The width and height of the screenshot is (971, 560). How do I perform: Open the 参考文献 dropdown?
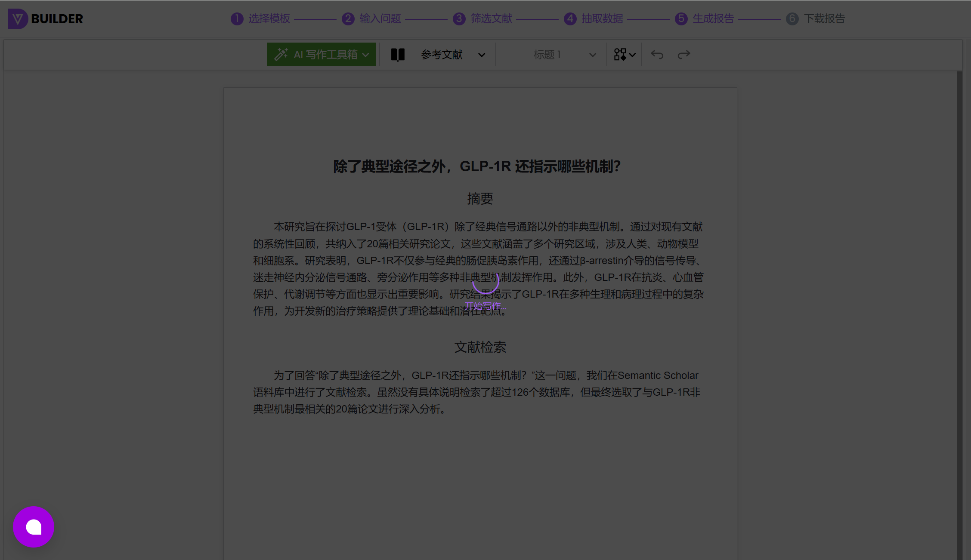[x=481, y=54]
